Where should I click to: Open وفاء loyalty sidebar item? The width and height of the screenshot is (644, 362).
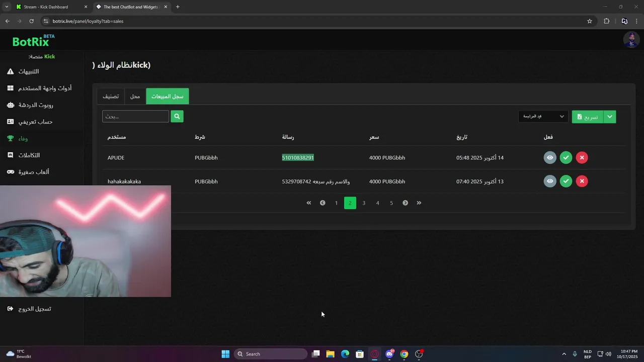pos(18,138)
